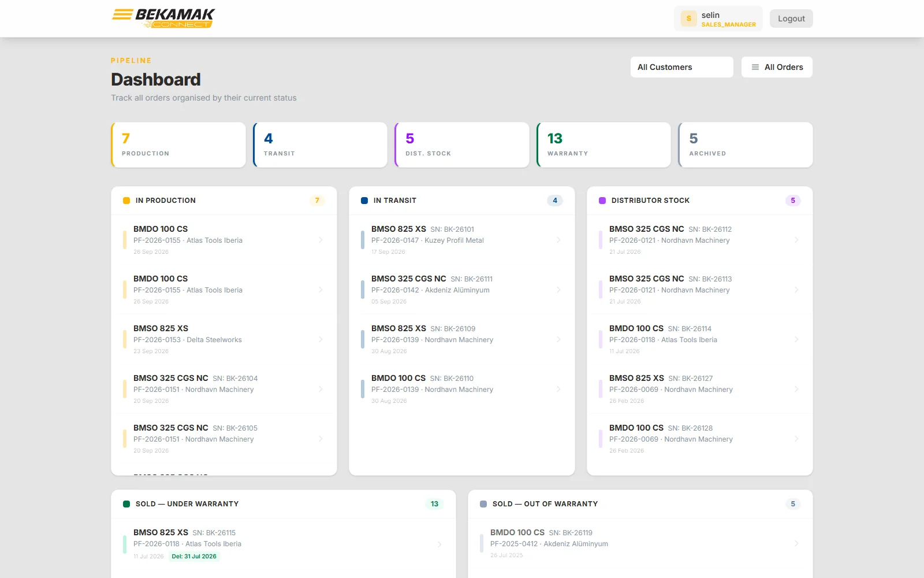Click the grey Out of Warranty status dot
Screen dimensions: 924x578
pos(483,504)
